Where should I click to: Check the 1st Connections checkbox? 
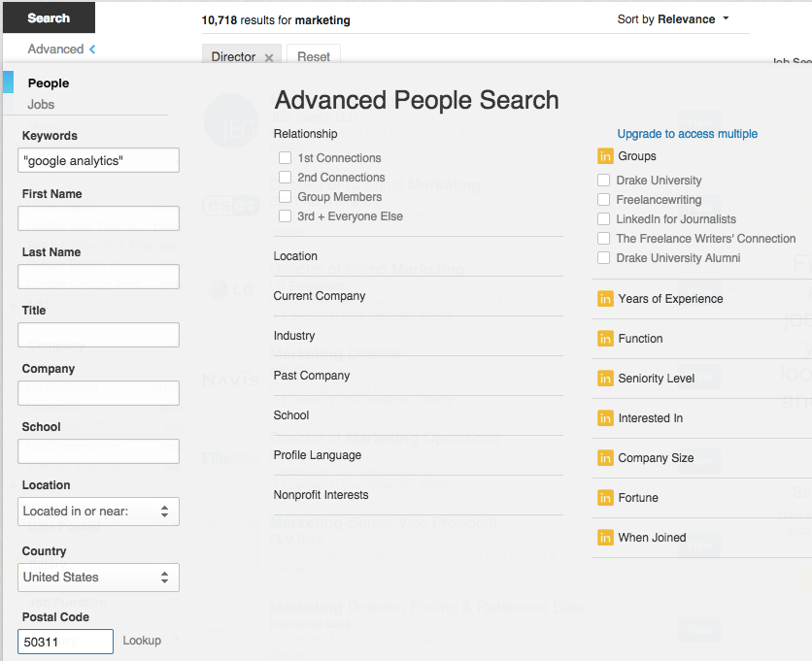285,157
